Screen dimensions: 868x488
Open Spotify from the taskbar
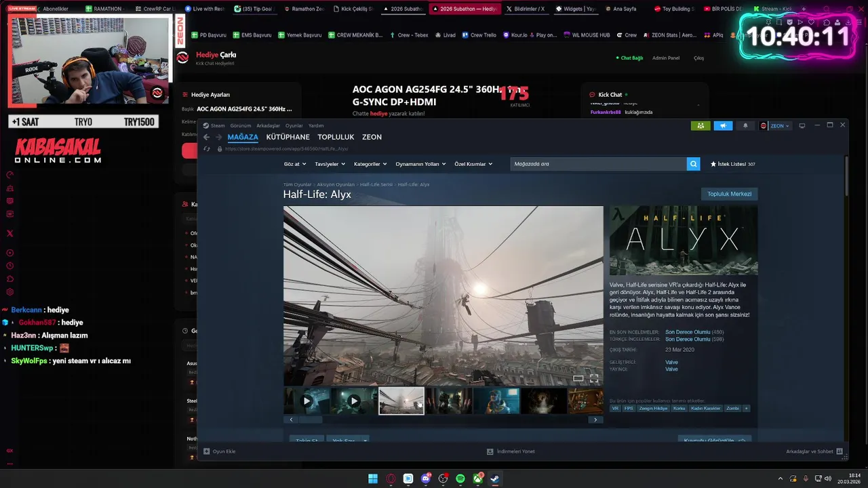(x=460, y=479)
